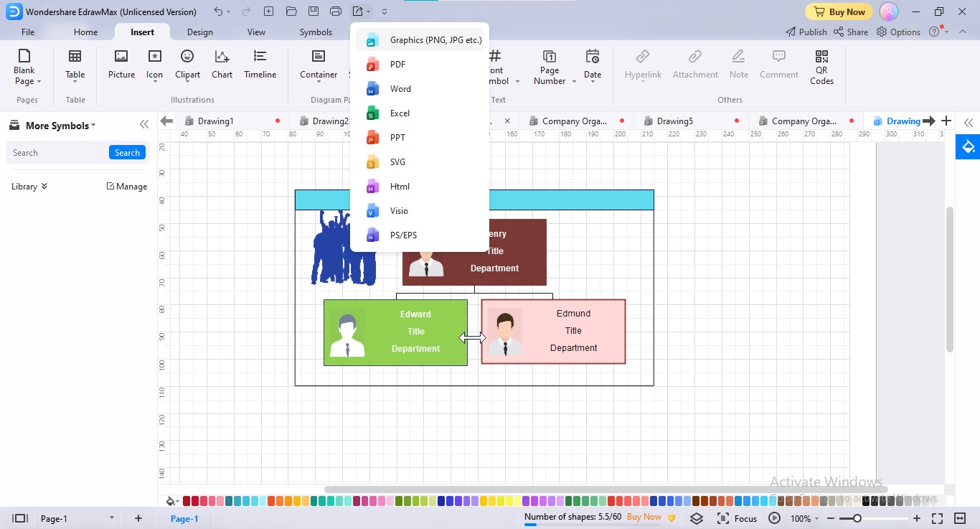Click the Export icon in title bar
The width and height of the screenshot is (980, 529).
358,11
